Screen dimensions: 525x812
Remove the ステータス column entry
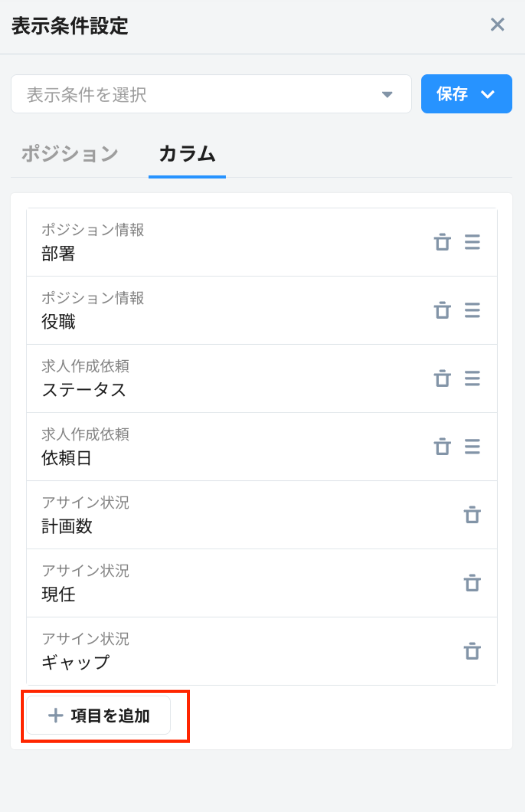tap(442, 379)
